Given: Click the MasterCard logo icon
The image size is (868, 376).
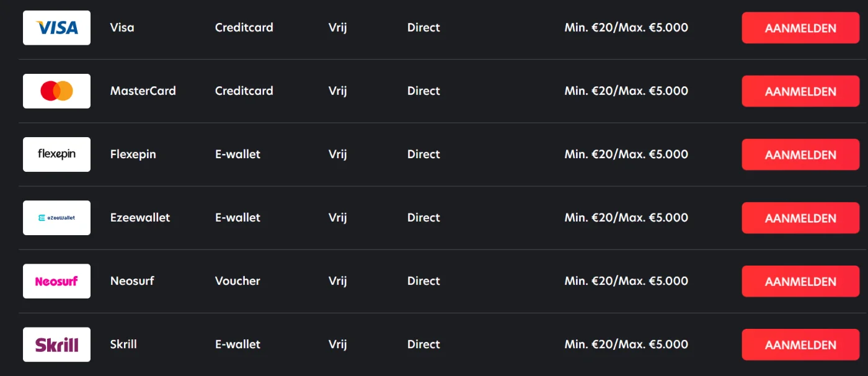Looking at the screenshot, I should click(56, 91).
